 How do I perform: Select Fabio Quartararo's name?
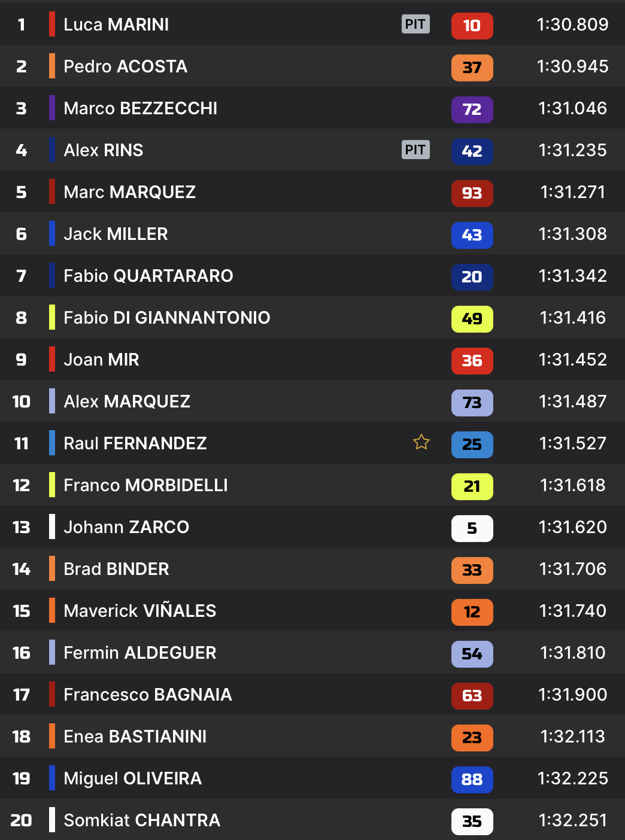click(x=148, y=276)
